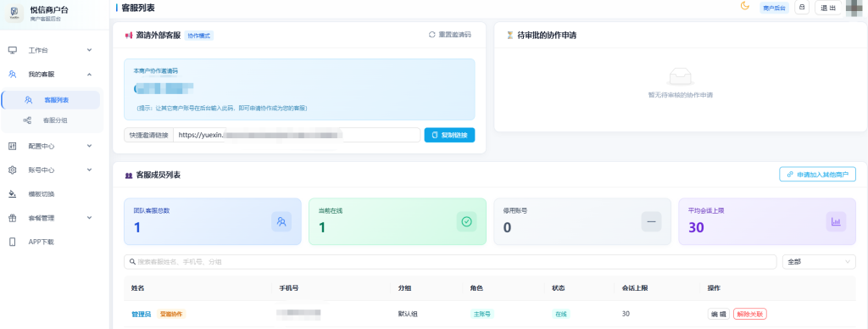Click the 配置中心 sliders icon
This screenshot has height=329, width=868.
pos(13,146)
